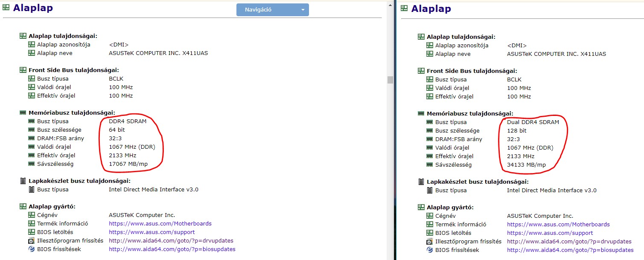Click Alaplap tulajdonságai section icon in left report

pyautogui.click(x=23, y=36)
